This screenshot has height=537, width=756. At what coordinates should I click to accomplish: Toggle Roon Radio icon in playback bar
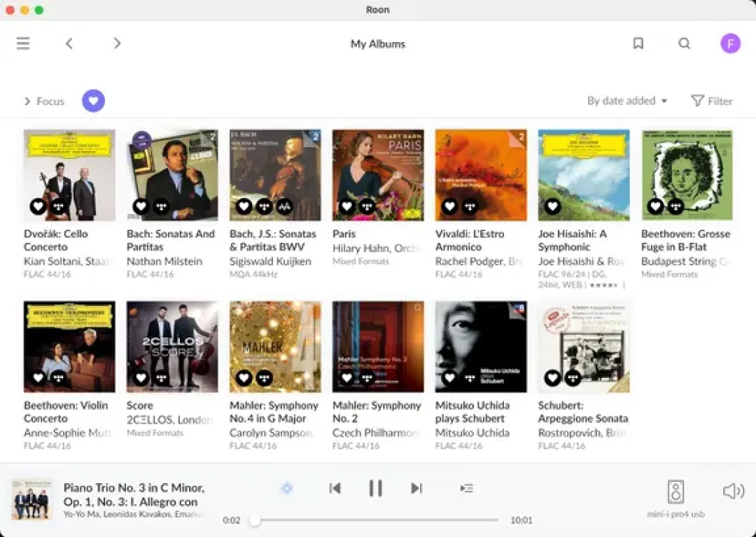click(x=287, y=488)
